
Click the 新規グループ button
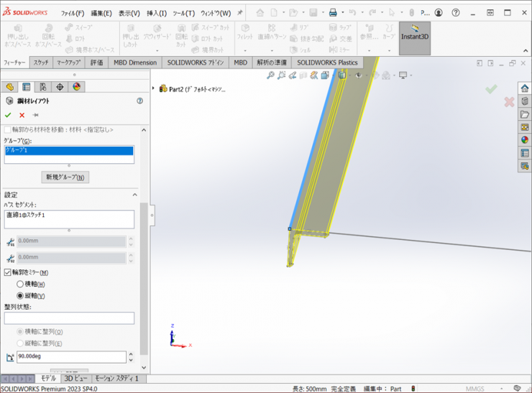pyautogui.click(x=65, y=177)
